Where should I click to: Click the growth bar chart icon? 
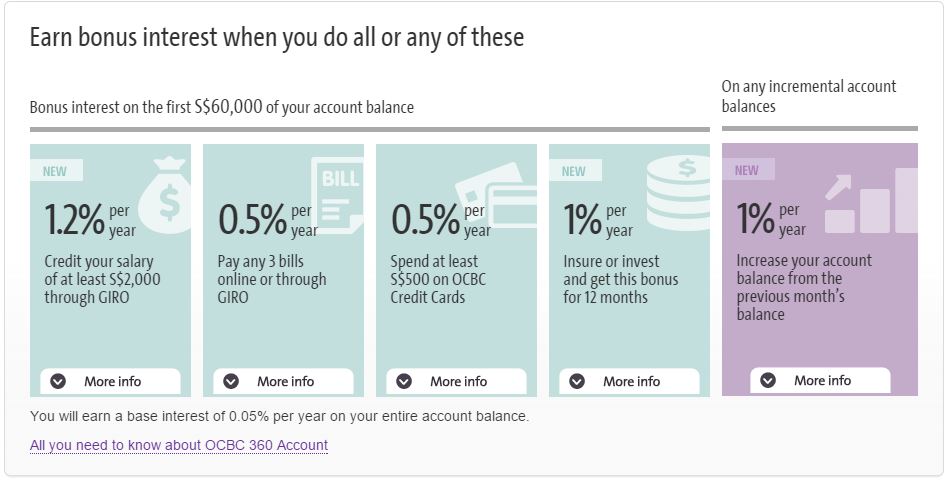(x=872, y=201)
